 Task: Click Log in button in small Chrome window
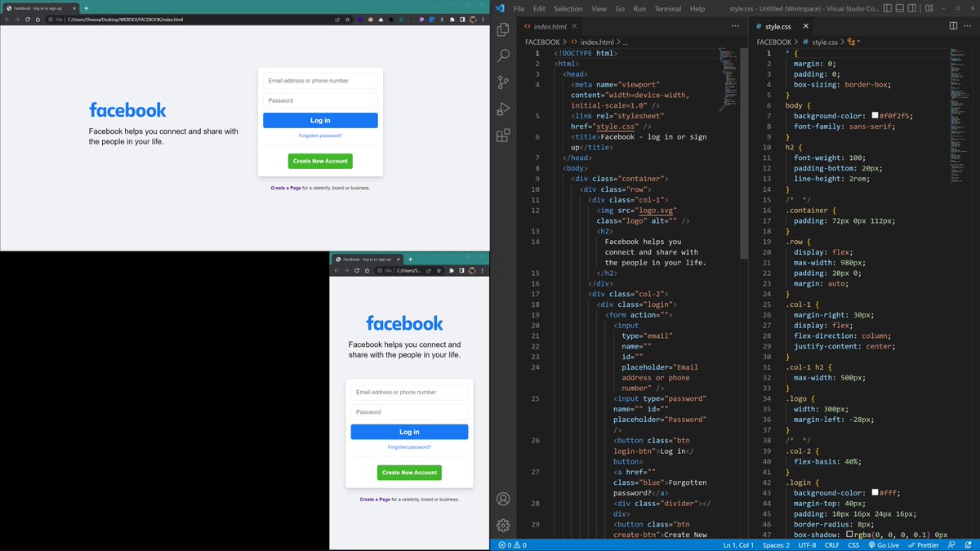[409, 432]
